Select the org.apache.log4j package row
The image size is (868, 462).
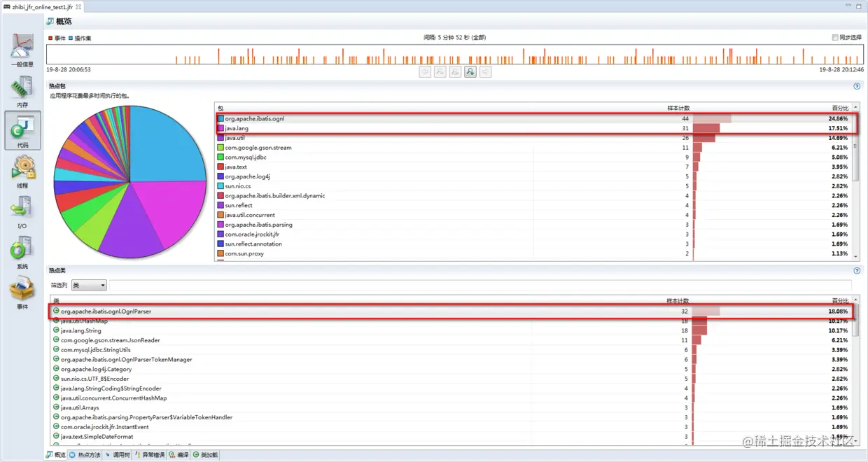534,176
